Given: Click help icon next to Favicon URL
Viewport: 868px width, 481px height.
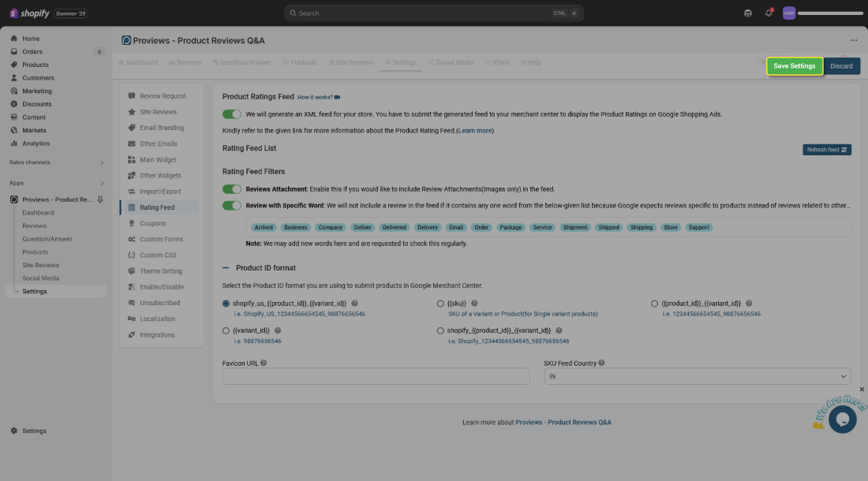Looking at the screenshot, I should 264,364.
